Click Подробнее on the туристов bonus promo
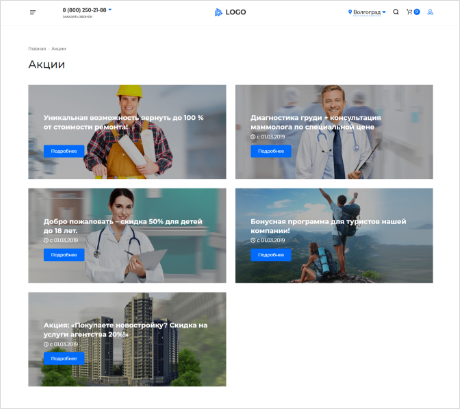Viewport: 460px width, 410px height. pos(271,255)
